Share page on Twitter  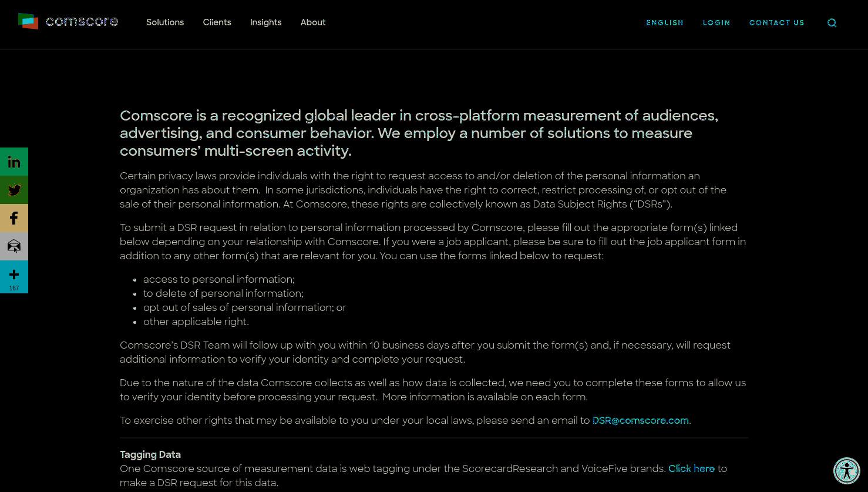[14, 190]
